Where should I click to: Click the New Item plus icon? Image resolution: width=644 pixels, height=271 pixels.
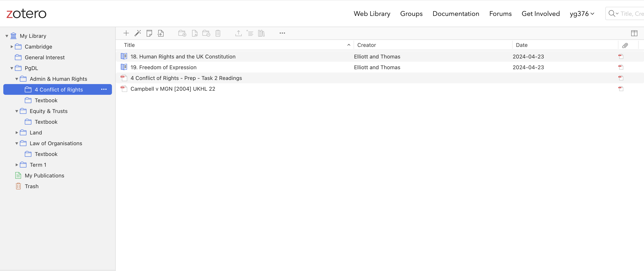tap(126, 33)
